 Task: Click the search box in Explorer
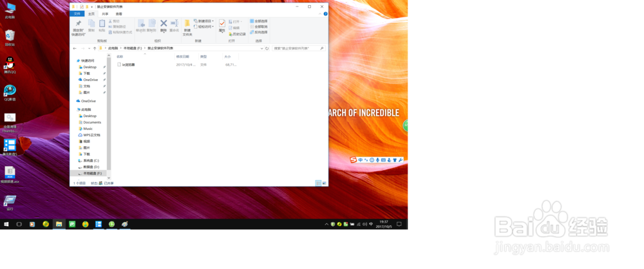point(299,48)
